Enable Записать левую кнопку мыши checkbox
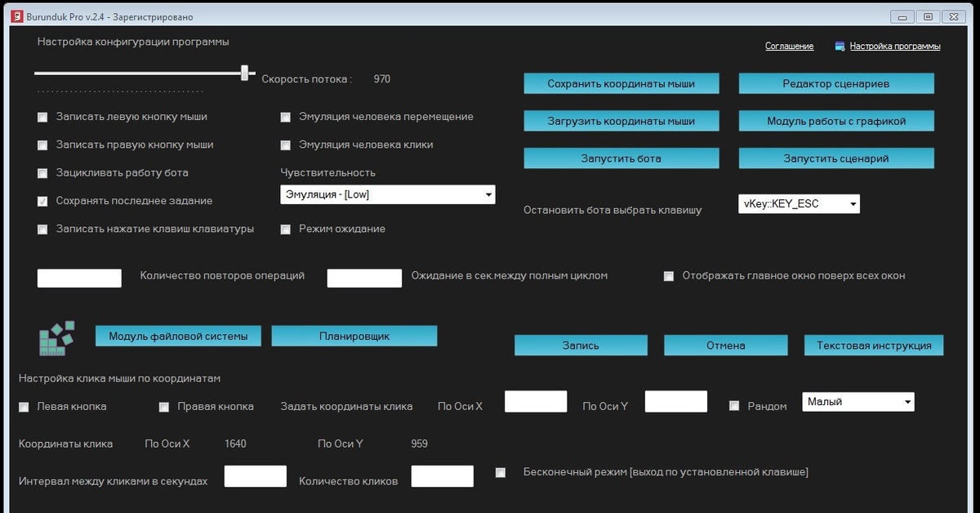This screenshot has height=513, width=980. pyautogui.click(x=42, y=117)
